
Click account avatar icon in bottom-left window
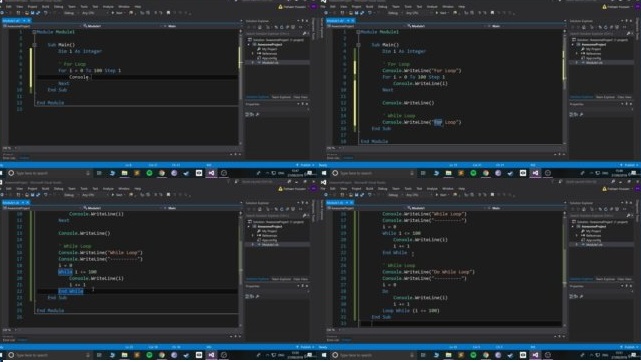pos(314,189)
